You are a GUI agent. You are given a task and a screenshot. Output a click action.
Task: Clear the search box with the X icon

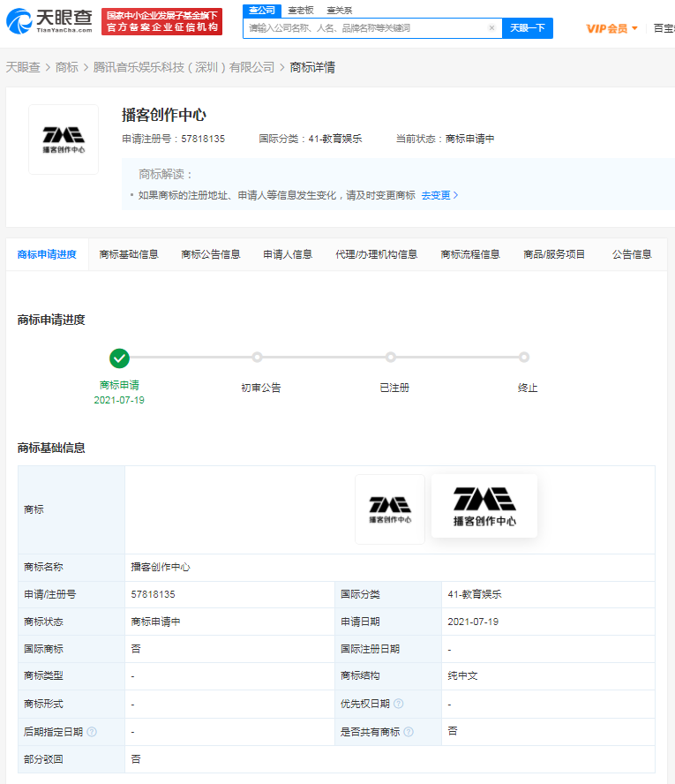[x=491, y=28]
